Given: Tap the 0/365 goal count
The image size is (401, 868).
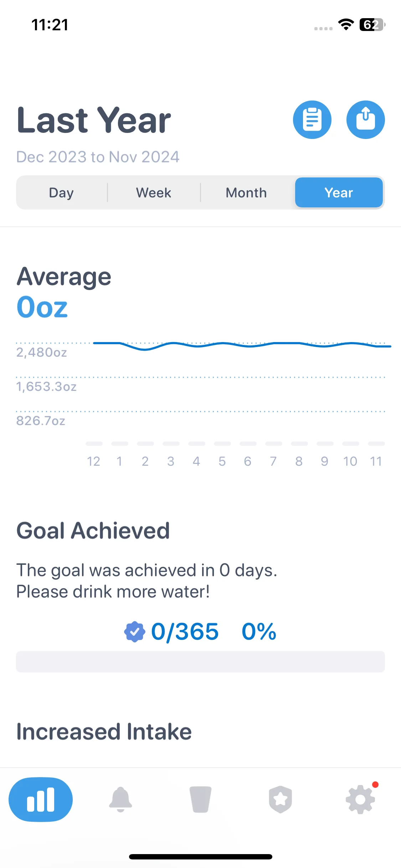Looking at the screenshot, I should click(185, 632).
